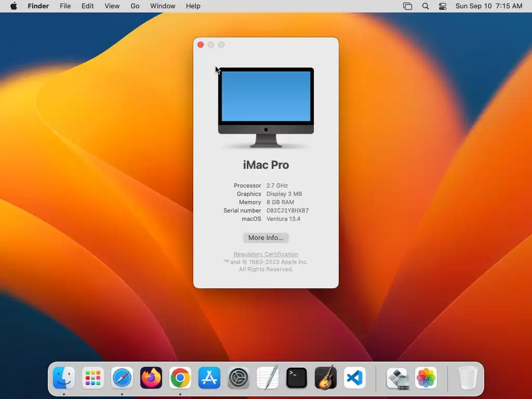This screenshot has width=532, height=399.
Task: Launch Google Chrome from the Dock
Action: pyautogui.click(x=180, y=378)
